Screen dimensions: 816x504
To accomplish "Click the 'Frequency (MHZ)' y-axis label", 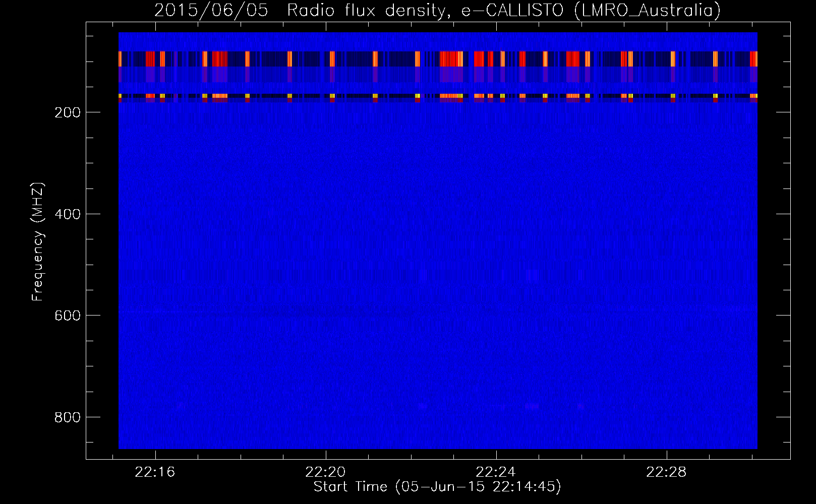I will click(x=38, y=242).
